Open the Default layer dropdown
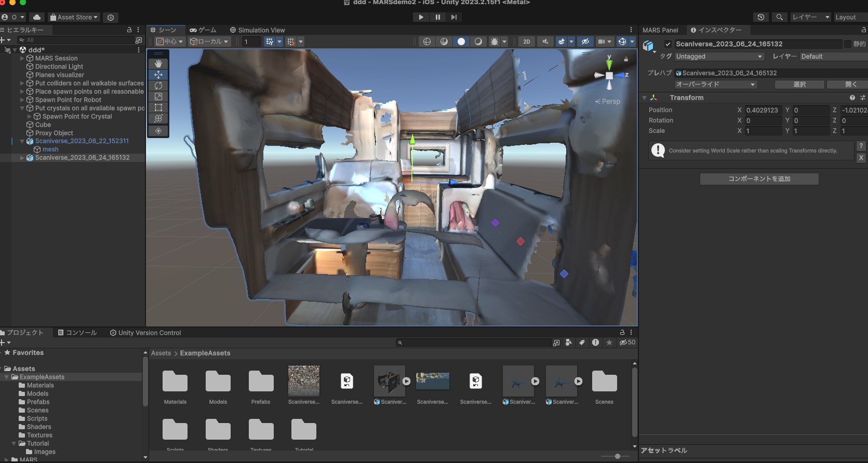 tap(834, 57)
